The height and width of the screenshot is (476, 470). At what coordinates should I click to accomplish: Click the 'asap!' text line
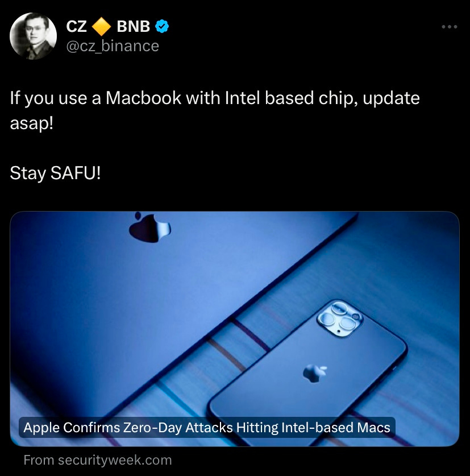coord(32,123)
